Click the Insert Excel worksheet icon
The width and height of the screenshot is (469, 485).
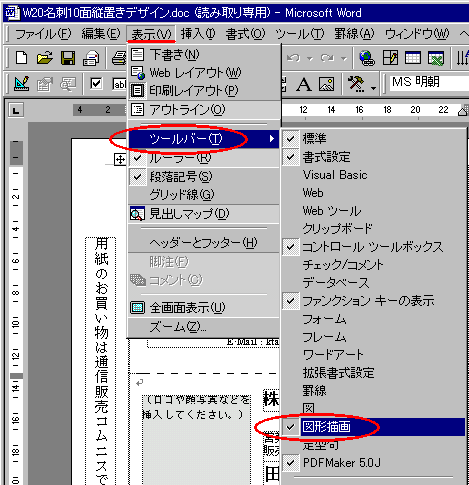coord(436,58)
